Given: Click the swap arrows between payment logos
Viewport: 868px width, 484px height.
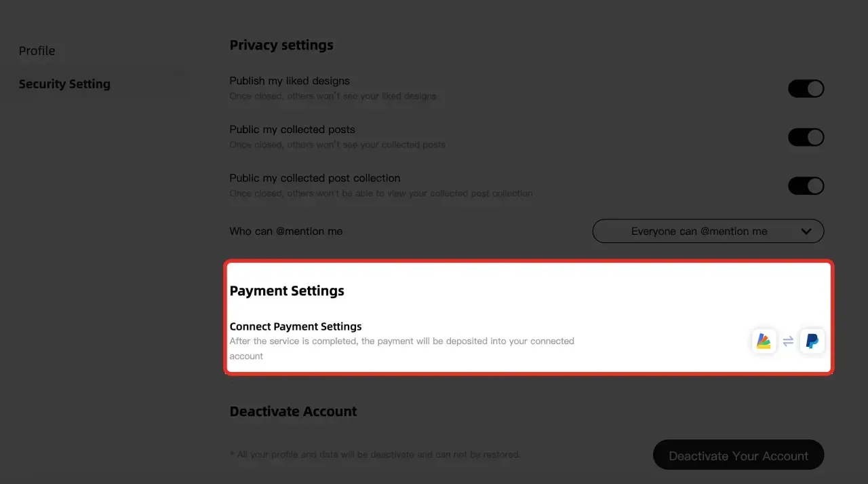Looking at the screenshot, I should (x=788, y=341).
